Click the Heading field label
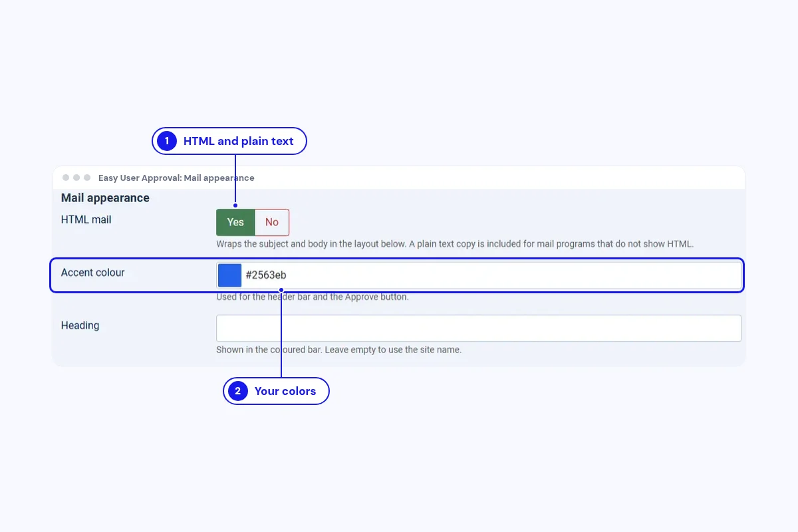The width and height of the screenshot is (798, 532). 80,326
